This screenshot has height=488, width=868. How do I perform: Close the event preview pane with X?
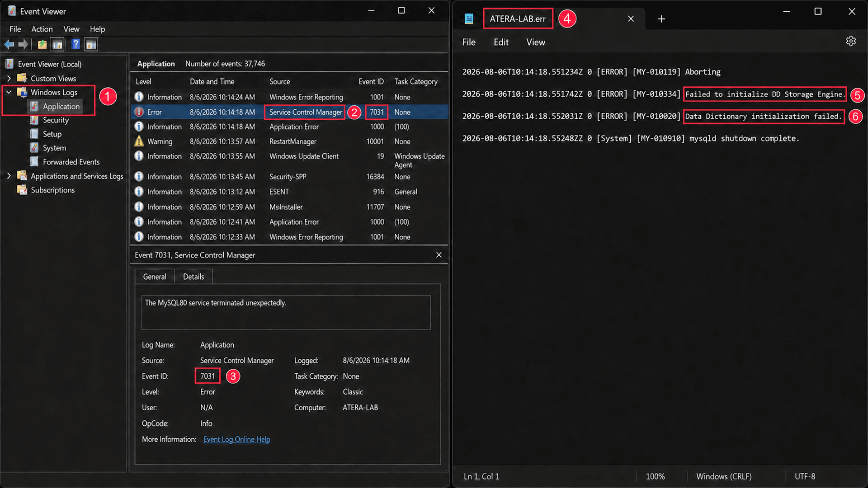click(x=439, y=255)
